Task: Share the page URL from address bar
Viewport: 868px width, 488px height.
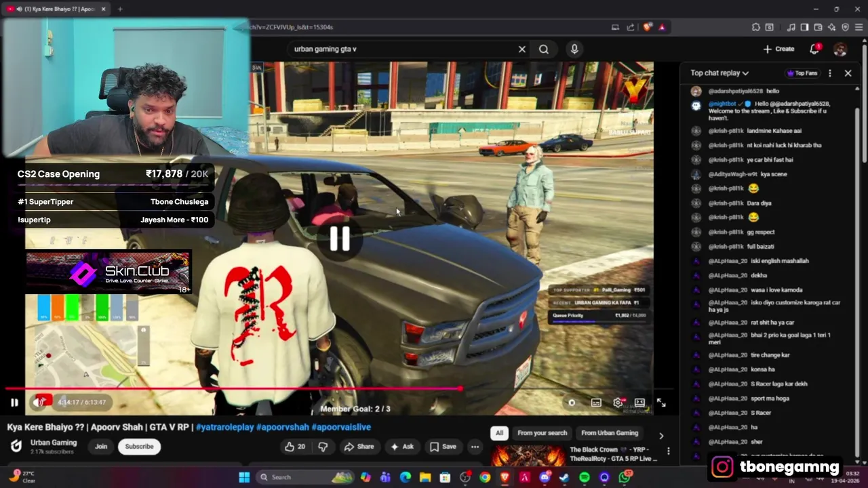Action: [631, 27]
